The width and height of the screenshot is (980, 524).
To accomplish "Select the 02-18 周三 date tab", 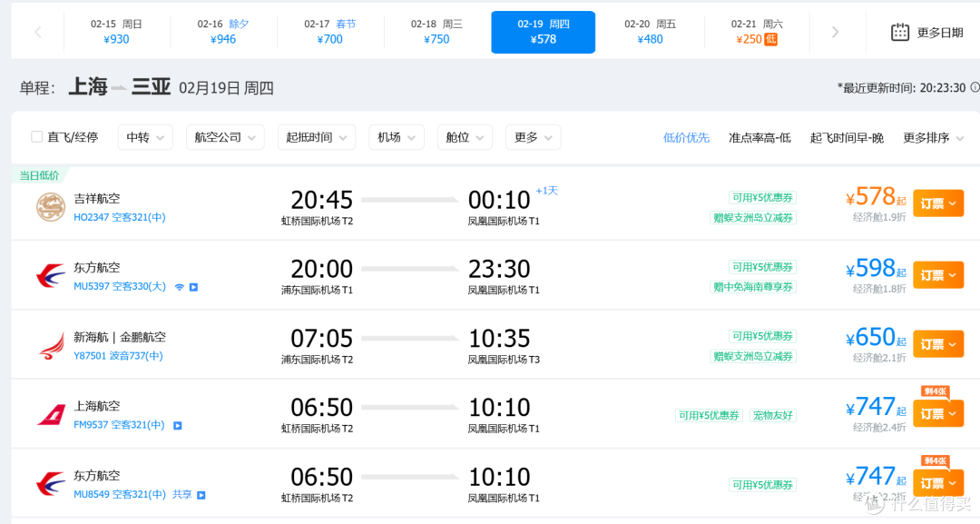I will pos(436,32).
